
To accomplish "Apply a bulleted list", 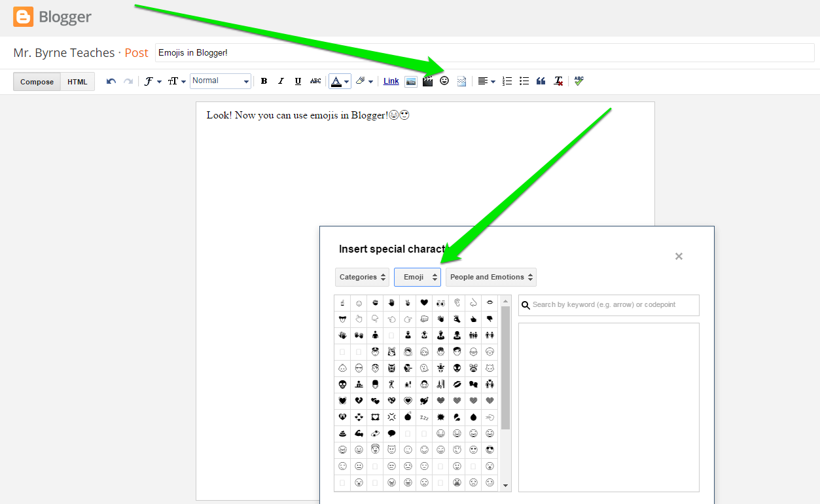I will click(524, 81).
